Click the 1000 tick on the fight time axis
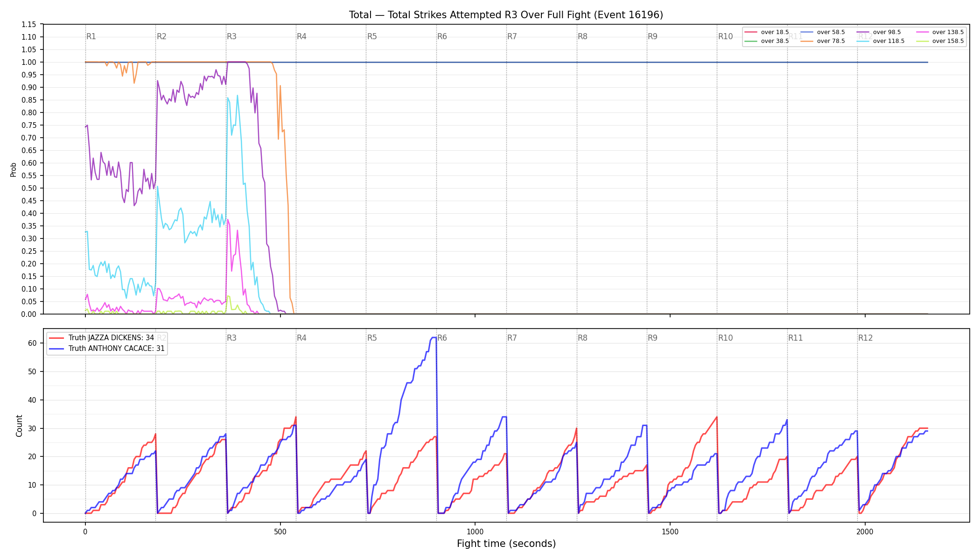This screenshot has width=980, height=560. (x=475, y=532)
